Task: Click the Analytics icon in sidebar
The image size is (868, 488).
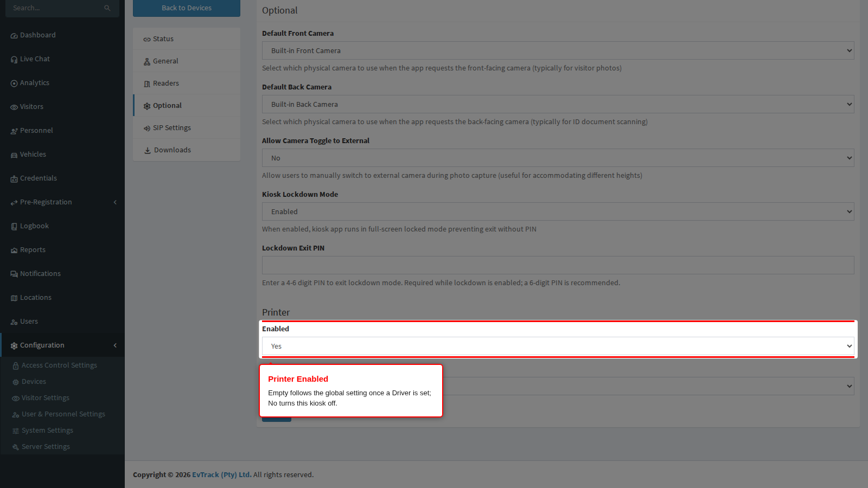Action: pyautogui.click(x=14, y=84)
